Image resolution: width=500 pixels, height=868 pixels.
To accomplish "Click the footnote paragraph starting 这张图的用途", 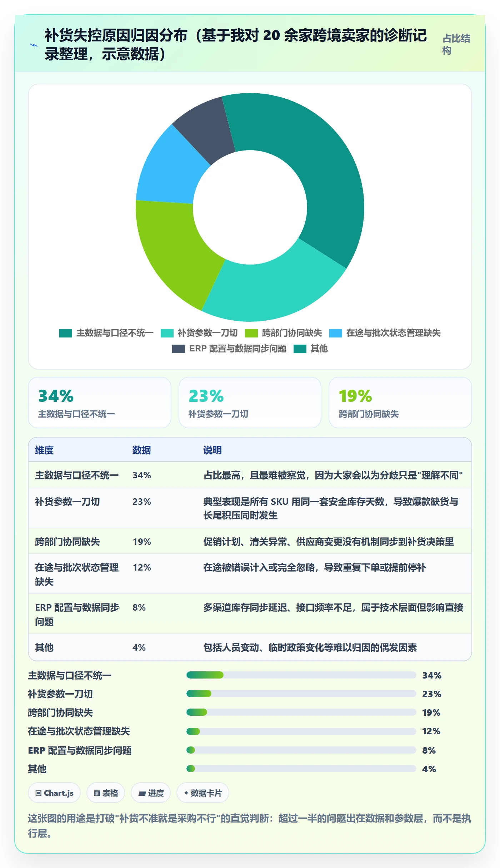I will pos(250,825).
